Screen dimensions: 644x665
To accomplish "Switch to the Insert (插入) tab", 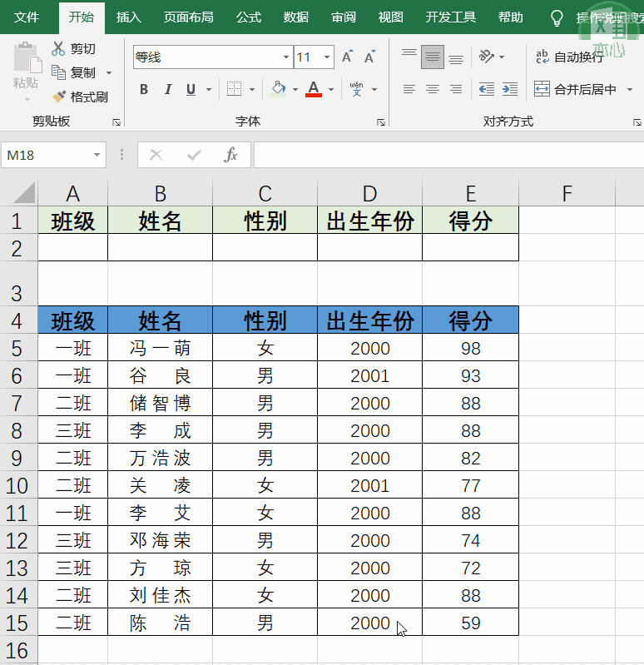I will 128,17.
